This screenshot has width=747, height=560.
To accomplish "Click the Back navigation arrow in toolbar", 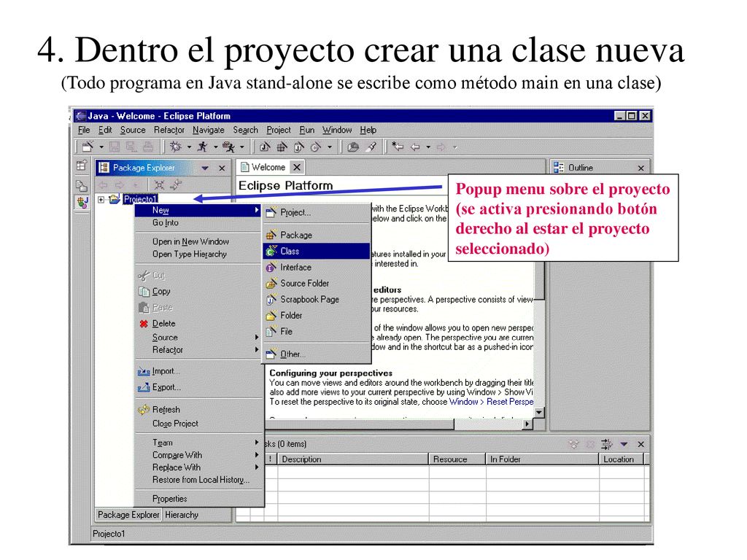I will [415, 147].
